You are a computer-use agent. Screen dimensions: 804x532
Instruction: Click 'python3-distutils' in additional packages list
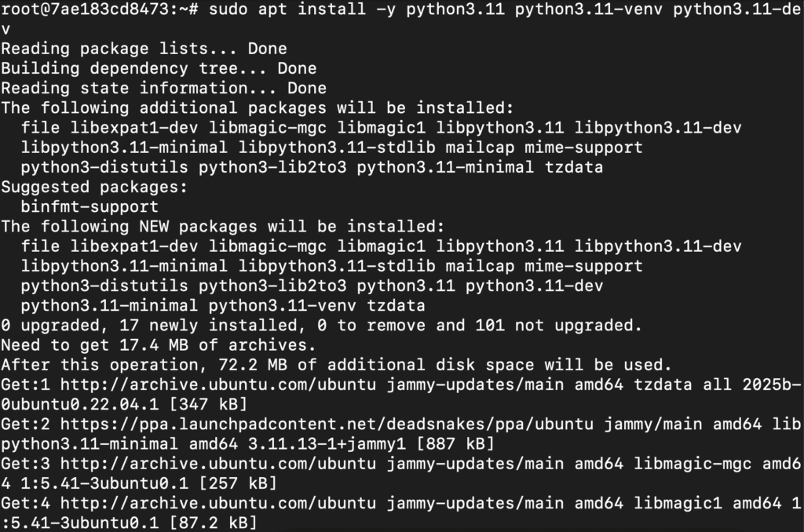click(104, 167)
